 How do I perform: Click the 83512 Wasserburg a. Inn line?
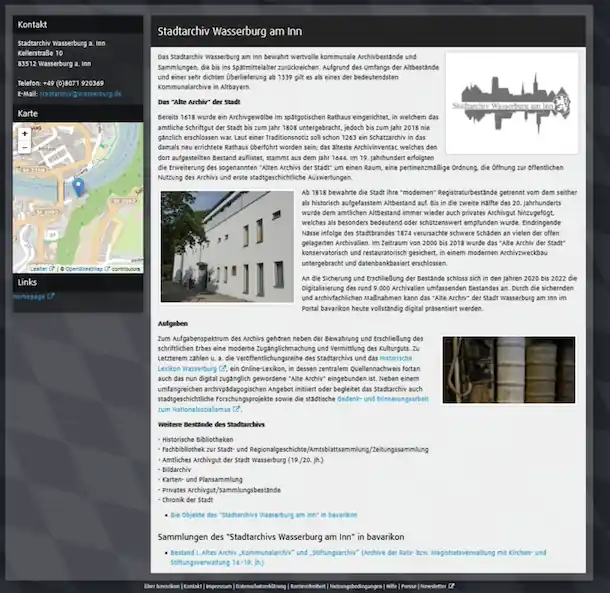coord(54,64)
